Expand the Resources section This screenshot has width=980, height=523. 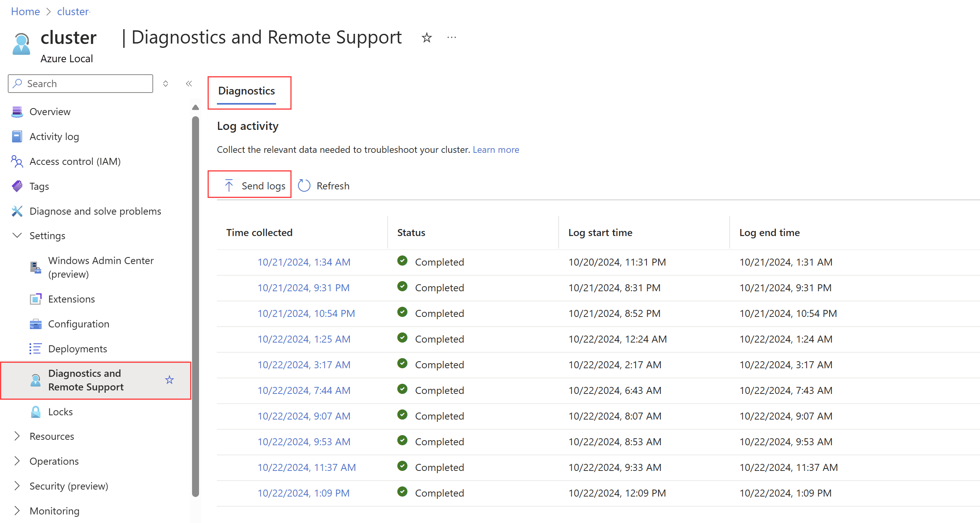[x=17, y=436]
